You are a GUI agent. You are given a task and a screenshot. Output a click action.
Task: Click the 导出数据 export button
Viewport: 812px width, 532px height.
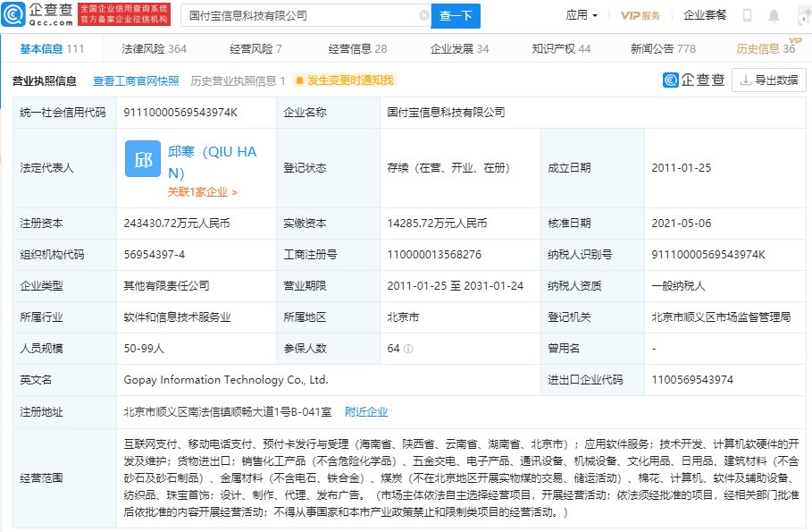(x=768, y=80)
